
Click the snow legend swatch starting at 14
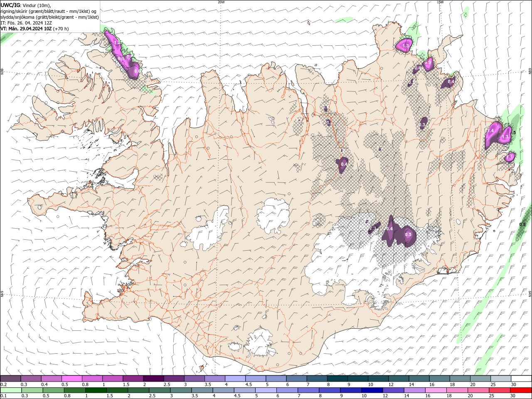[419, 379]
